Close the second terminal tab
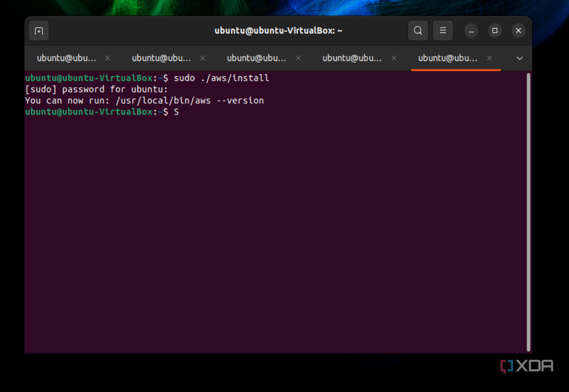This screenshot has width=569, height=392. pyautogui.click(x=203, y=58)
